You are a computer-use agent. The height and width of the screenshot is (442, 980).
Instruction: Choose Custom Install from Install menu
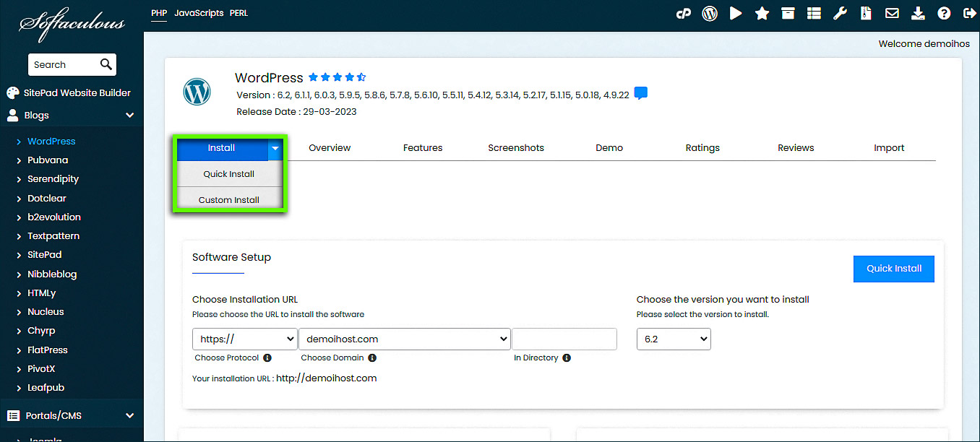[x=229, y=200]
